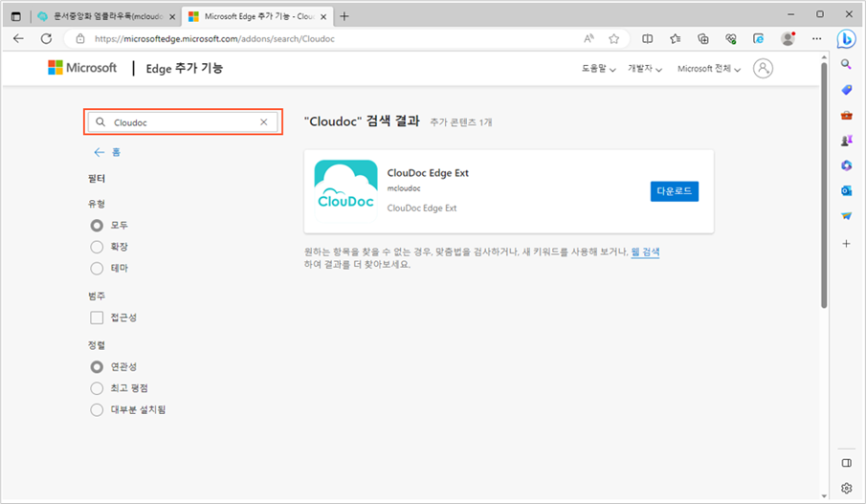This screenshot has height=504, width=866.
Task: Go to 홈 via back arrow link
Action: 107,152
